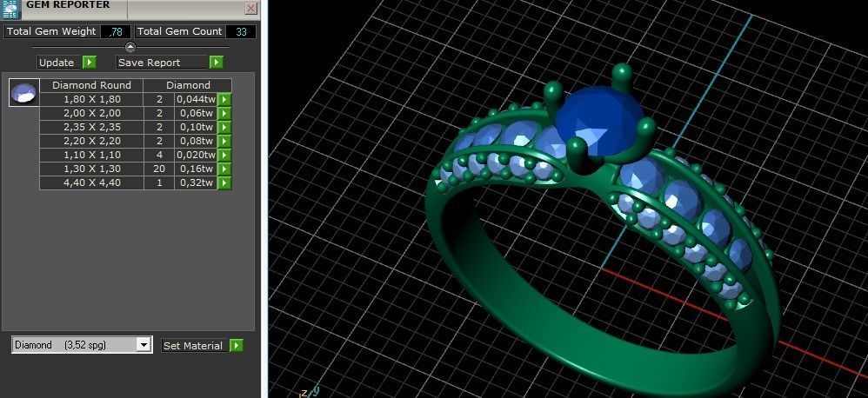Select the 4,40 X 4,40 size cell
The width and height of the screenshot is (868, 398).
tap(91, 182)
